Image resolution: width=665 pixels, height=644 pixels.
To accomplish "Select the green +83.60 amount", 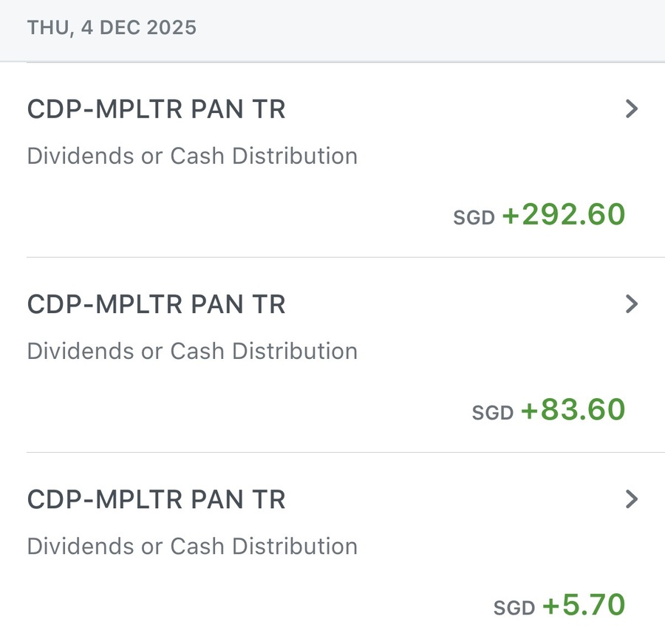I will click(573, 410).
